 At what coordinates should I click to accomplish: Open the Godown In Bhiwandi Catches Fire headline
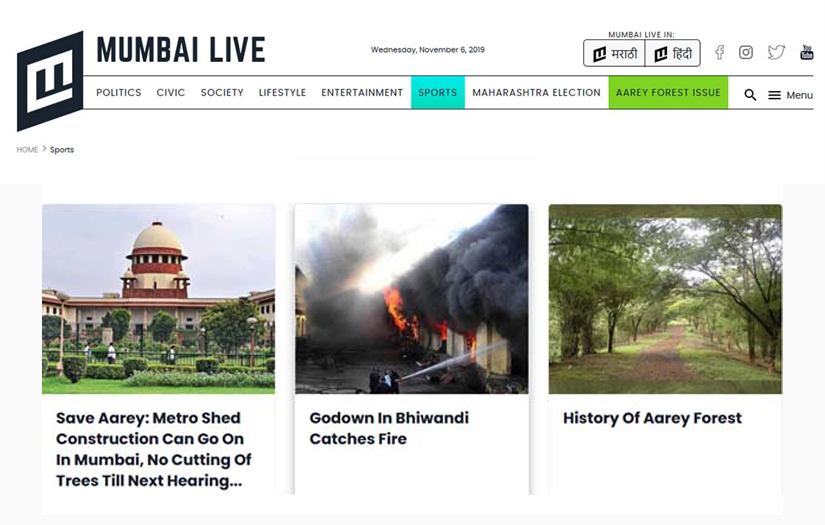[389, 428]
